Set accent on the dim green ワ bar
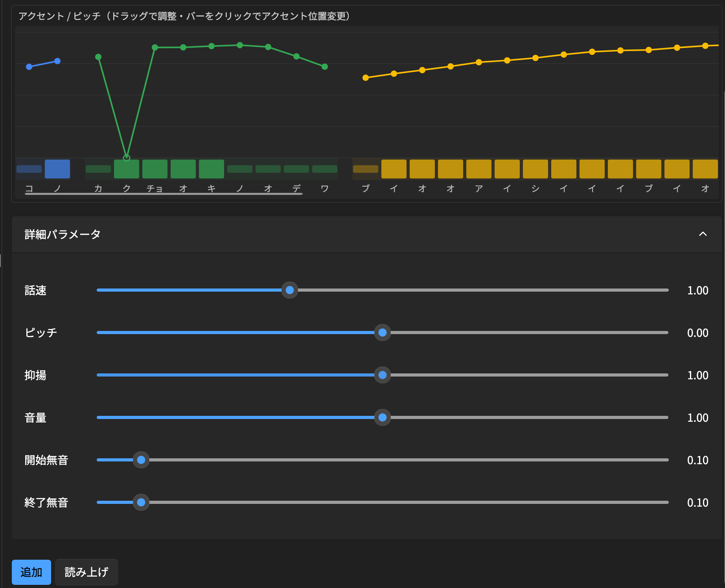Image resolution: width=725 pixels, height=588 pixels. tap(325, 169)
